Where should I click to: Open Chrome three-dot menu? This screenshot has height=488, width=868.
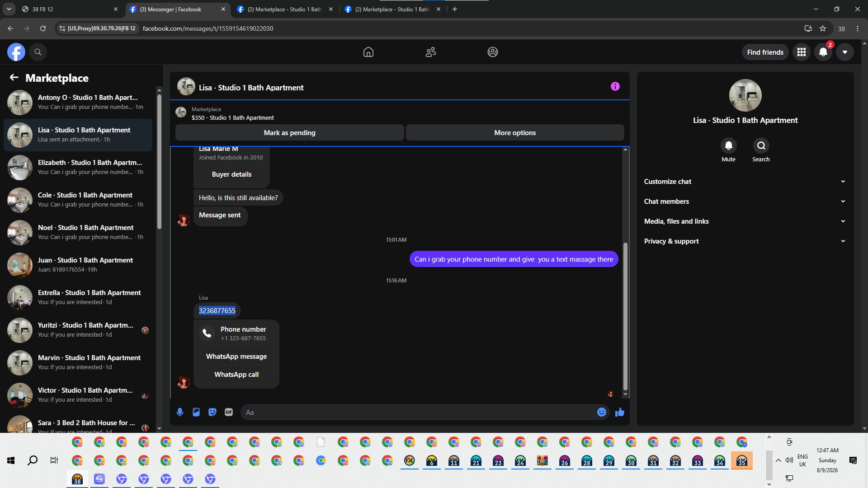[x=858, y=28]
